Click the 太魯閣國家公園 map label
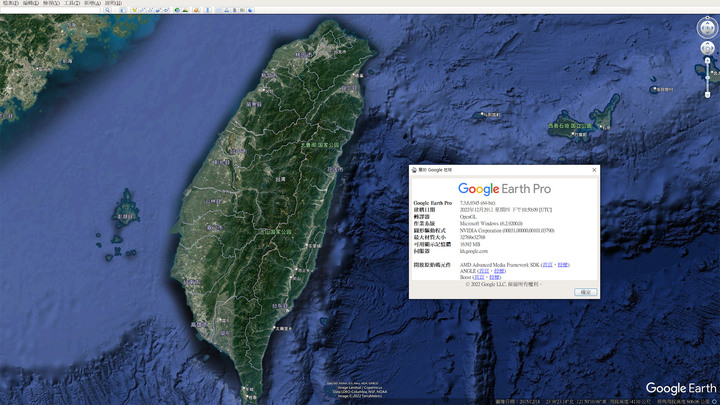Viewport: 720px width, 405px height. coord(320,145)
